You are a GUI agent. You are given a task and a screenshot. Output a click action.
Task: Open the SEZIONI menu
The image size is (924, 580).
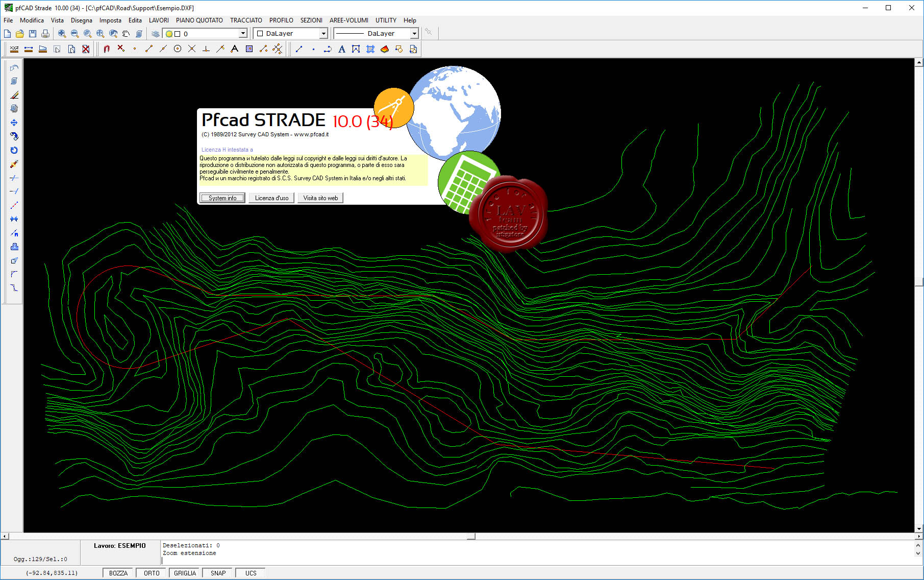[x=311, y=20]
